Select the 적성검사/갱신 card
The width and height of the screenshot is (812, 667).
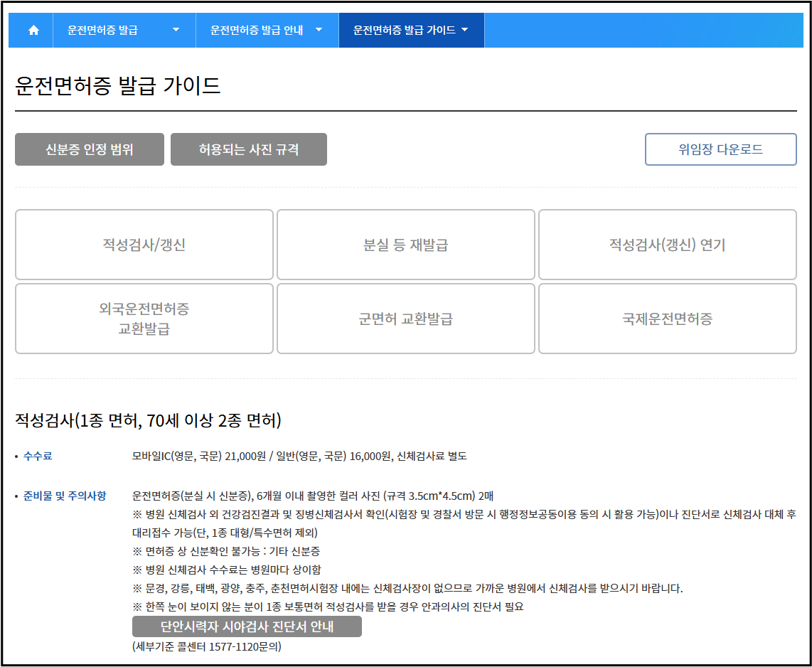coord(144,244)
